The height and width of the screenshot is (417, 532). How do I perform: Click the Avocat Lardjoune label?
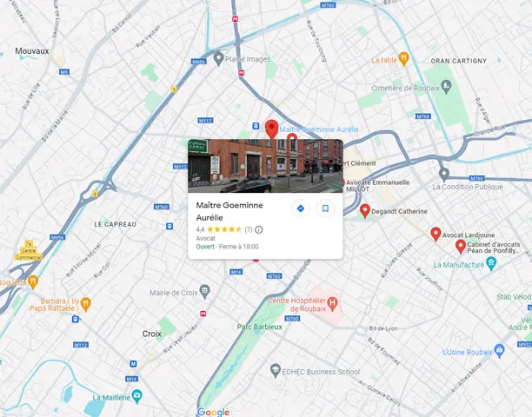tap(469, 235)
